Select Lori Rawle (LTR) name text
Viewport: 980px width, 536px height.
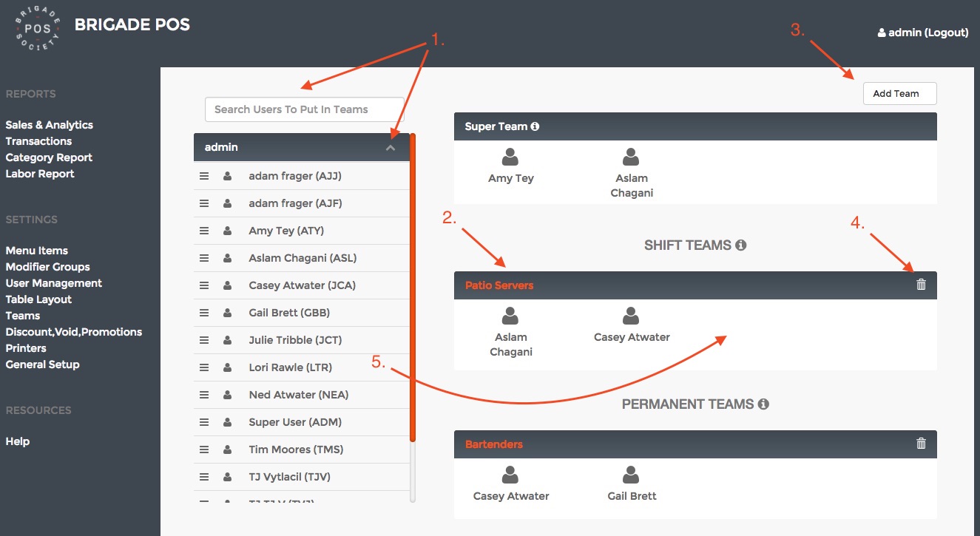pos(291,367)
